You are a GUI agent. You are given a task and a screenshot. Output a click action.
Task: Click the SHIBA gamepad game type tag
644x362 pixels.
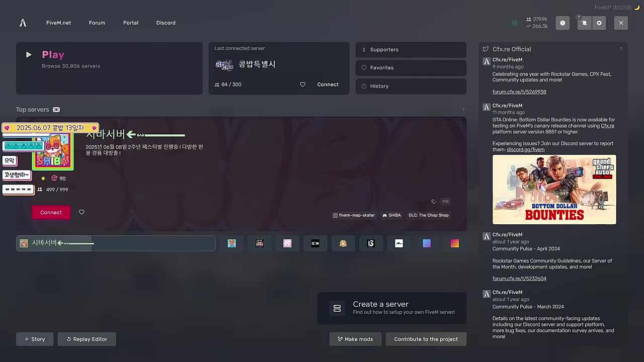[x=391, y=215]
